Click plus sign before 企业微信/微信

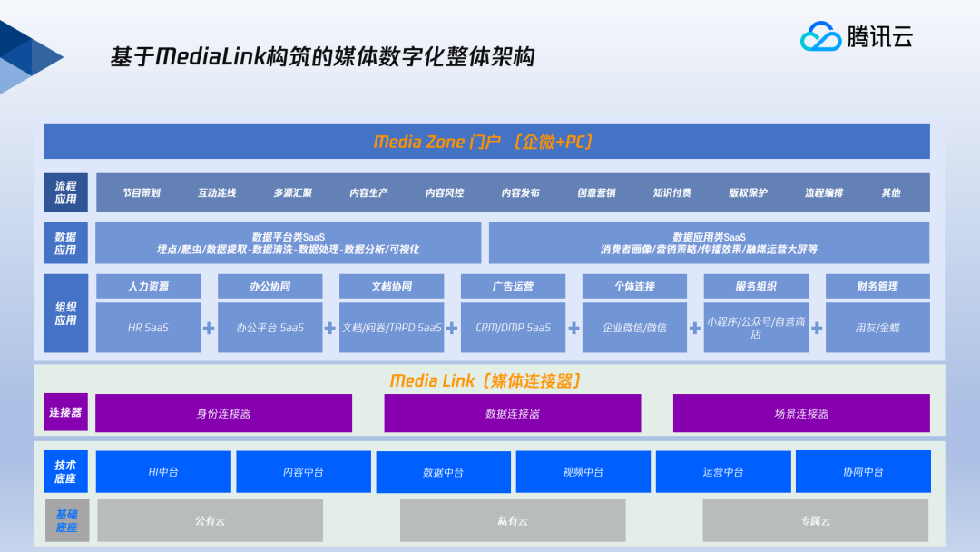(573, 328)
